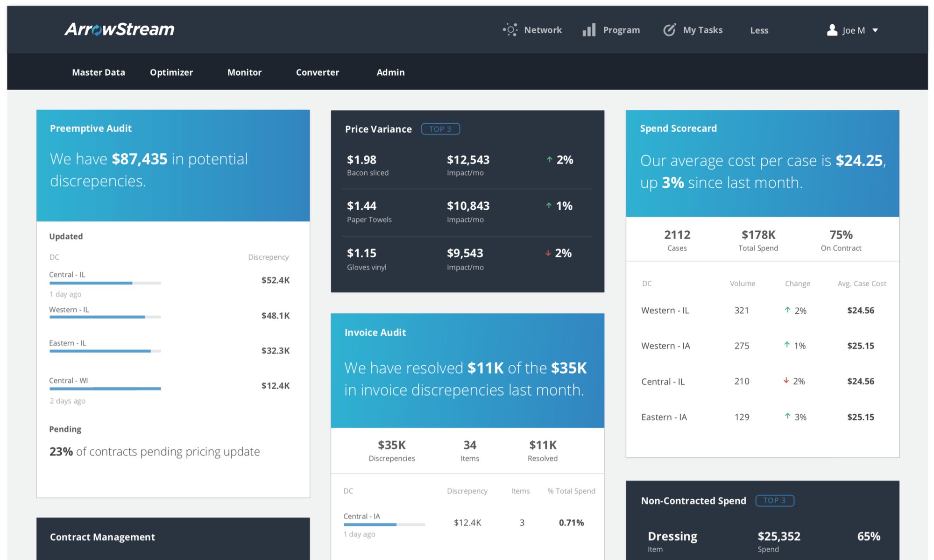The height and width of the screenshot is (560, 934).
Task: Click the $10,843 impact value
Action: tap(468, 206)
